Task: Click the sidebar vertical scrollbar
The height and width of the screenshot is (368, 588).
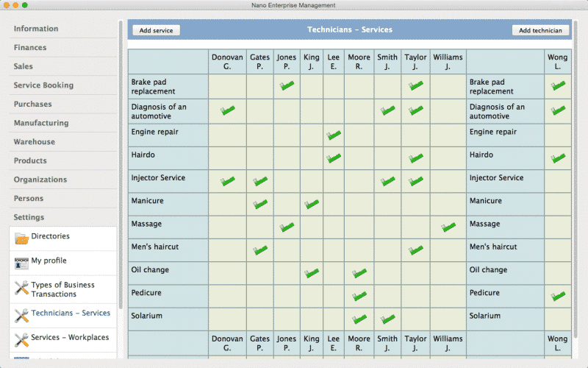Action: (x=121, y=147)
